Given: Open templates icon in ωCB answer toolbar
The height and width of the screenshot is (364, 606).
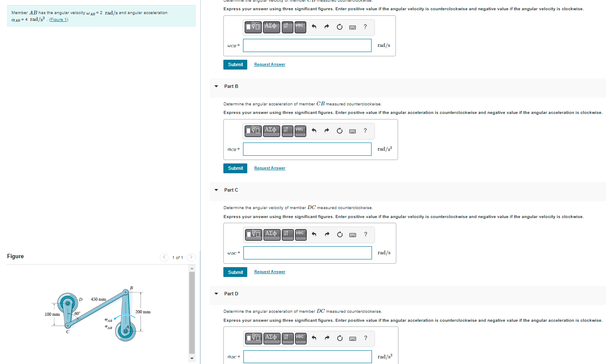Looking at the screenshot, I should pos(253,27).
